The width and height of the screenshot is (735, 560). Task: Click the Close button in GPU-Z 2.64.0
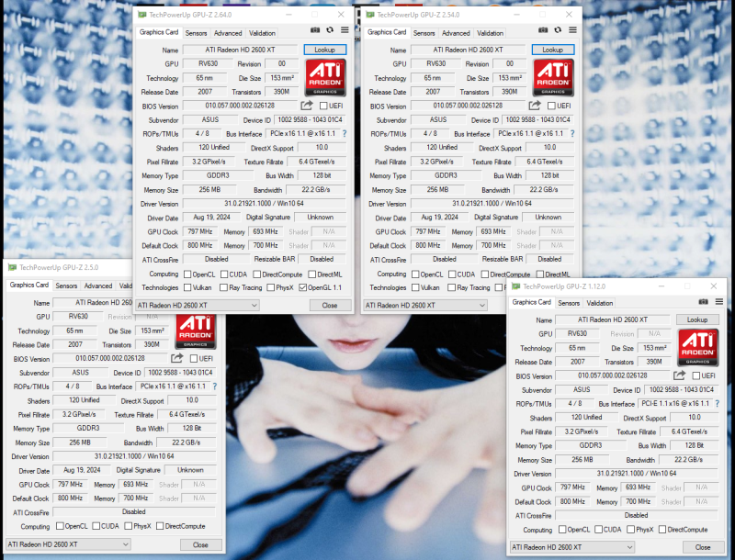[x=330, y=306]
